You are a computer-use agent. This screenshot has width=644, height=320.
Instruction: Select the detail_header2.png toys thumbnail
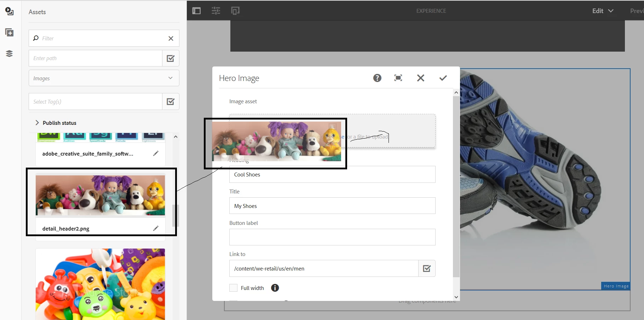pos(100,195)
